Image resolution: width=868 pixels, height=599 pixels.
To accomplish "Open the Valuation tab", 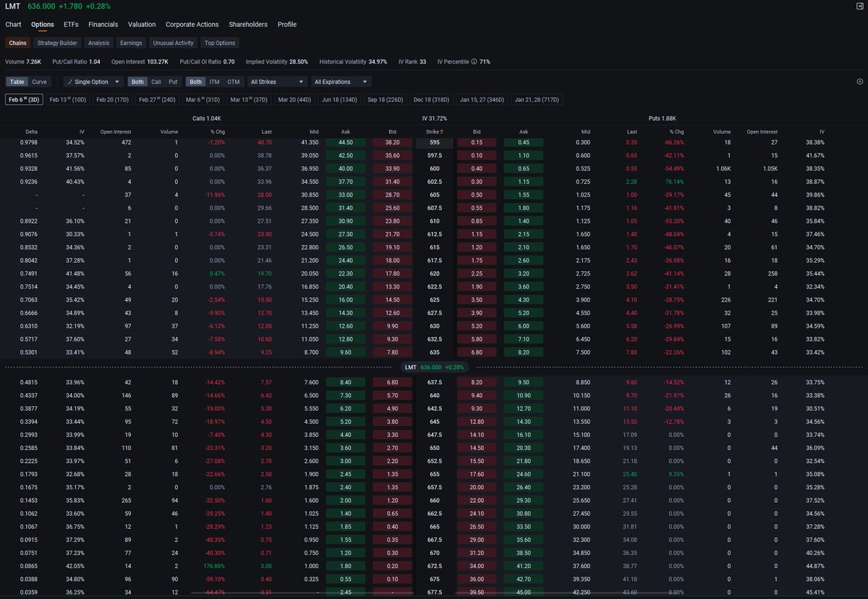I will point(142,25).
